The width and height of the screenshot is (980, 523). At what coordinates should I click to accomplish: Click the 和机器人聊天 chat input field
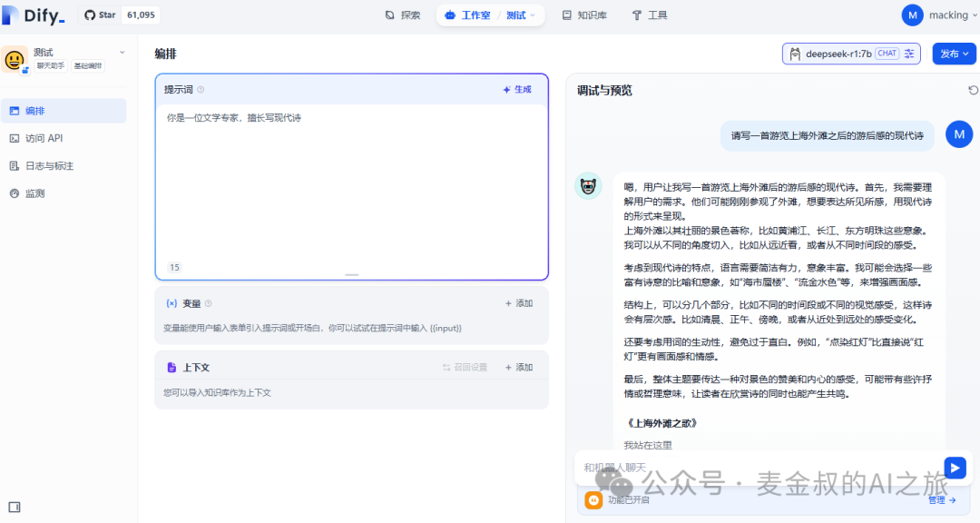(x=753, y=467)
